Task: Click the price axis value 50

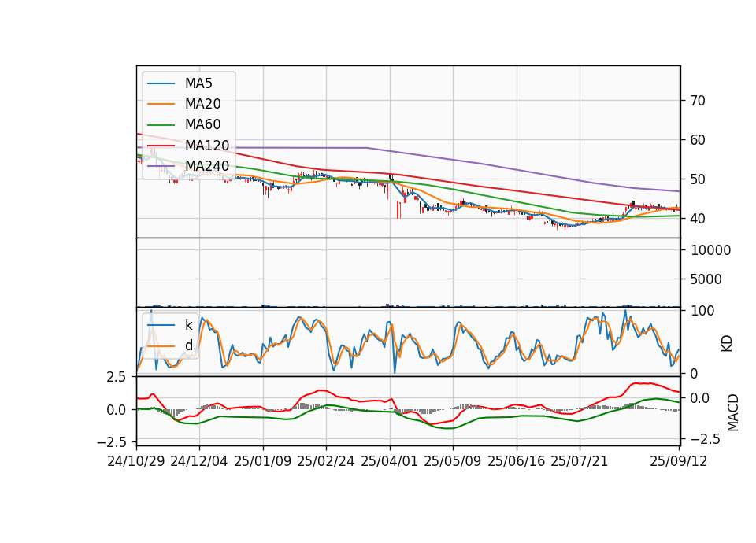Action: (x=698, y=179)
